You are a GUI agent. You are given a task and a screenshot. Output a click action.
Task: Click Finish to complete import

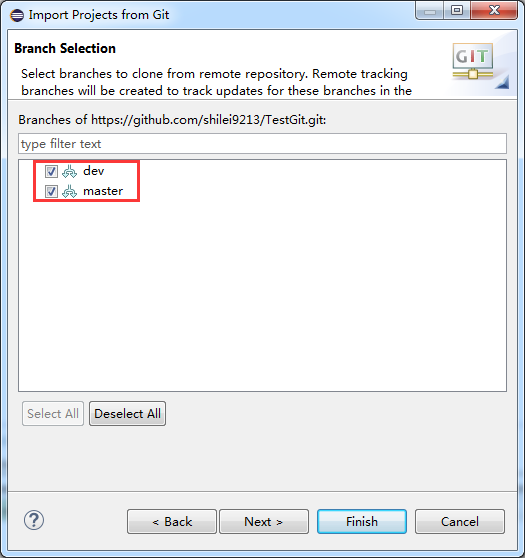pyautogui.click(x=362, y=521)
